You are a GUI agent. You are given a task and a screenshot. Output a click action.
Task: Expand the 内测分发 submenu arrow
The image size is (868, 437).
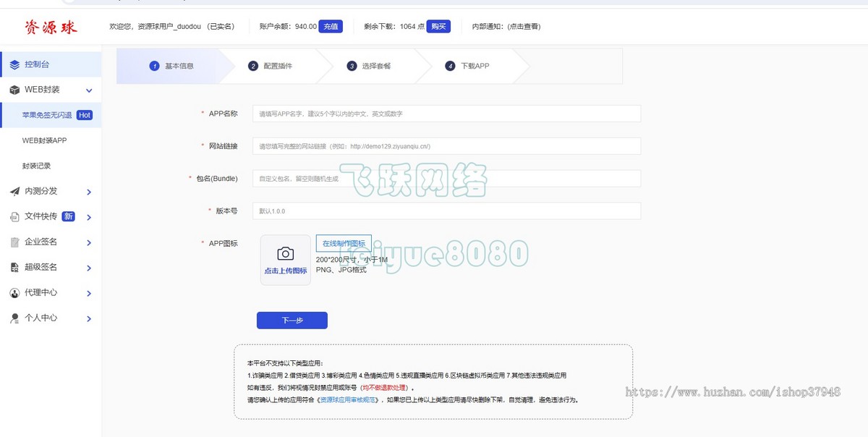click(x=89, y=192)
